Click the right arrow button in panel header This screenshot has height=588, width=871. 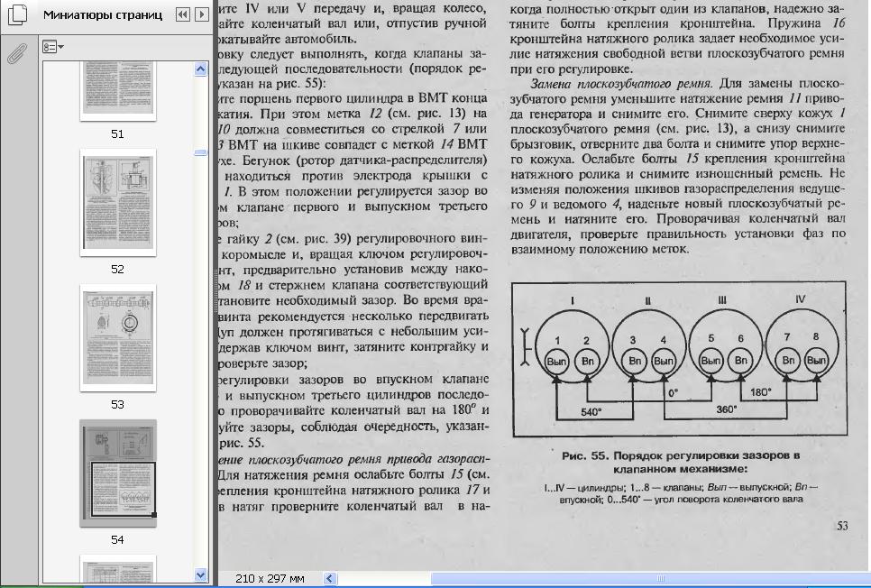(202, 14)
